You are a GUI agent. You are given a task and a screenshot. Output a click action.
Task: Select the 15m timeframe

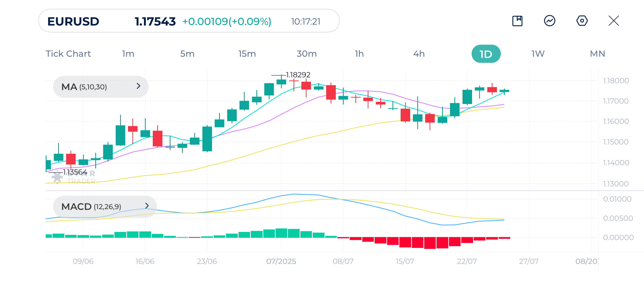pos(247,54)
